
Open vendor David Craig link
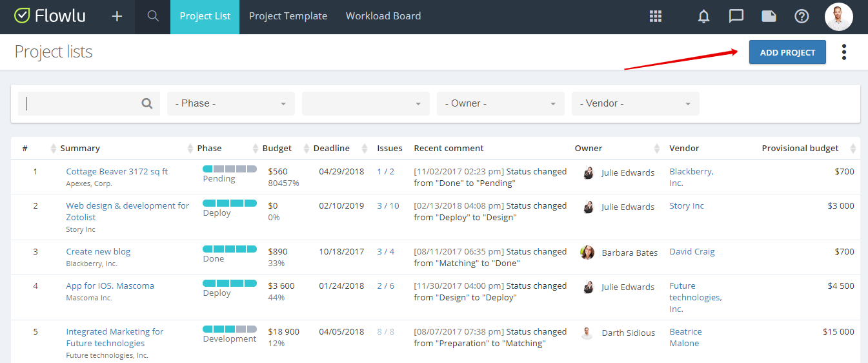point(692,252)
